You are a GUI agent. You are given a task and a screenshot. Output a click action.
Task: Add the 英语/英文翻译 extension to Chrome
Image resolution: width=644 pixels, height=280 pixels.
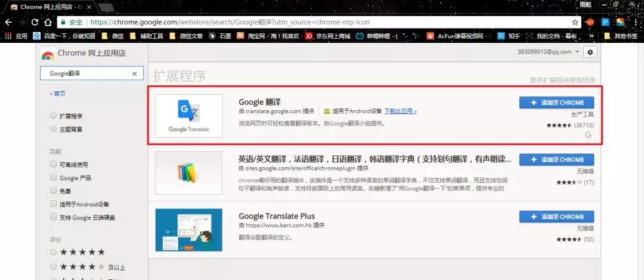tap(556, 160)
